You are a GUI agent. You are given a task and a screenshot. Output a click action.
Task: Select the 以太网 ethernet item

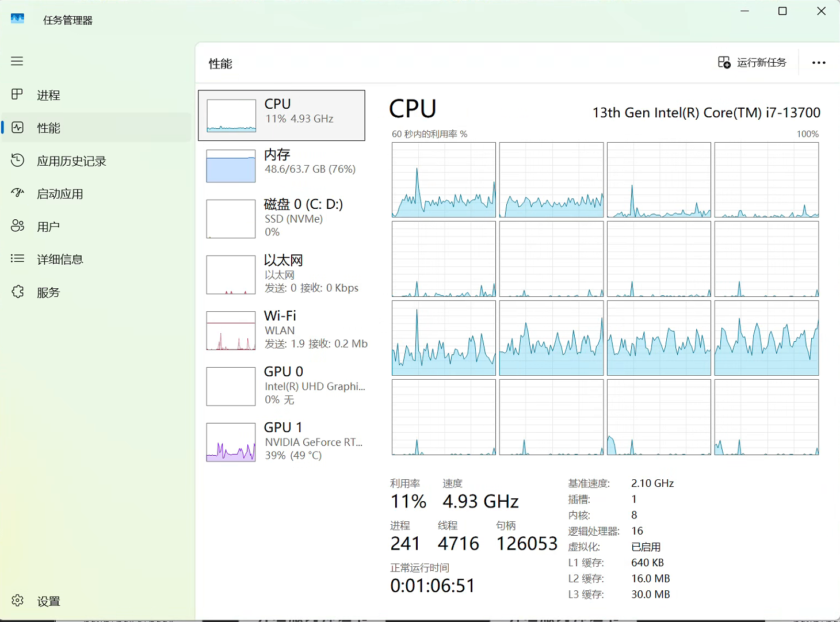pyautogui.click(x=281, y=274)
